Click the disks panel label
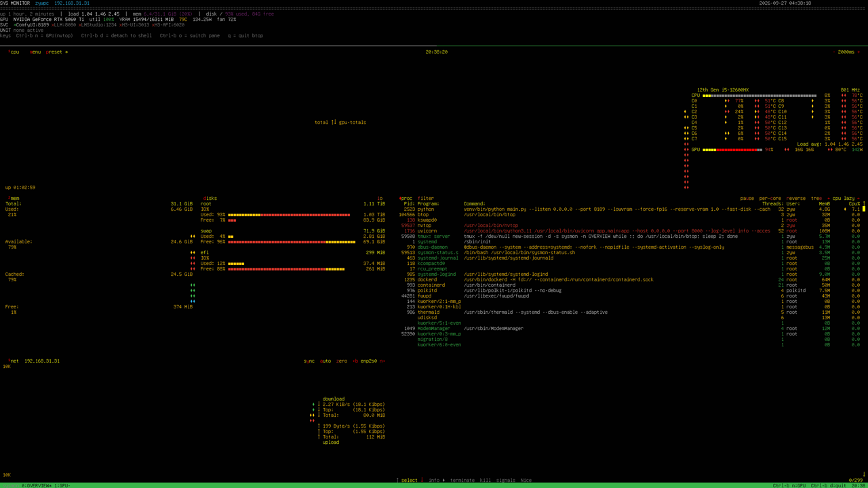The image size is (868, 488). pyautogui.click(x=209, y=199)
